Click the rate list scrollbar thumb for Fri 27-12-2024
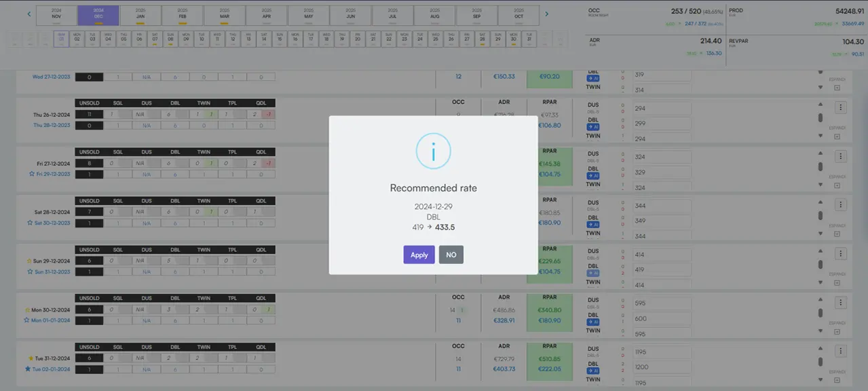This screenshot has width=868, height=391. tap(820, 166)
